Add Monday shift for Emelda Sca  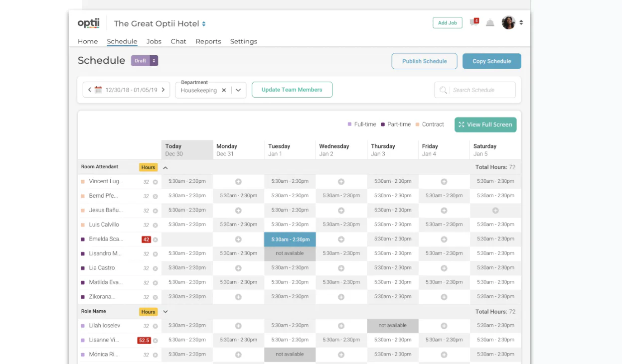coord(238,240)
